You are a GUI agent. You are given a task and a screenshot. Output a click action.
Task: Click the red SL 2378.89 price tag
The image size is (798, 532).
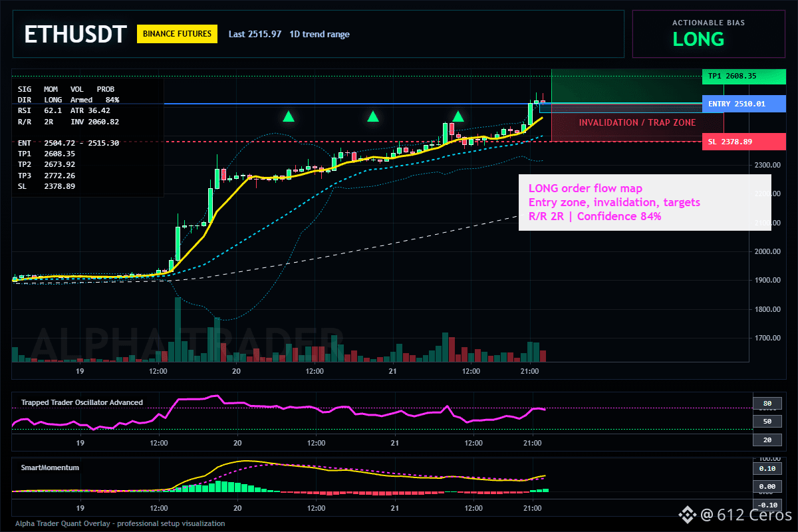click(x=743, y=142)
